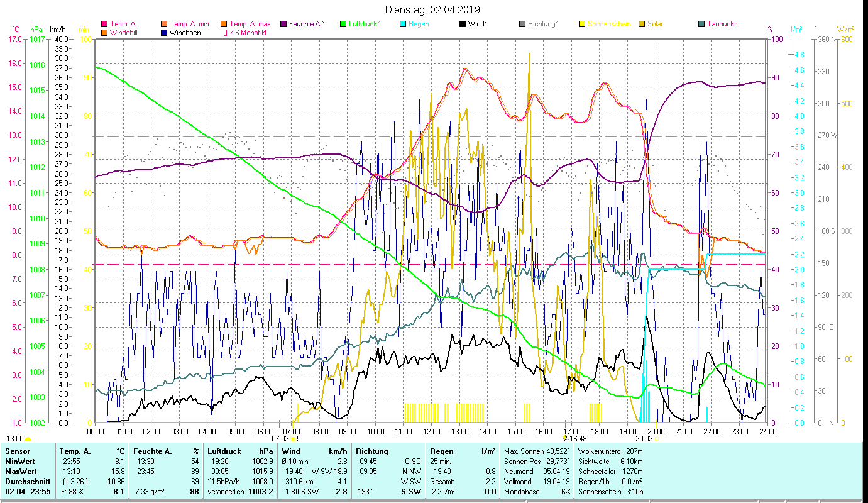Click the 'Luftdruck' column header in the table
Viewport: 868px width, 503px height.
225,451
